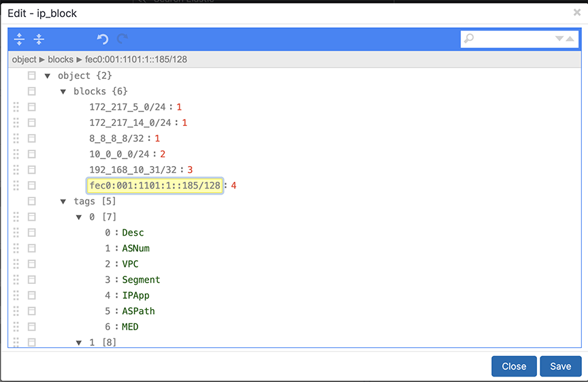Go to previous search result arrow
The image size is (588, 382).
[x=570, y=38]
